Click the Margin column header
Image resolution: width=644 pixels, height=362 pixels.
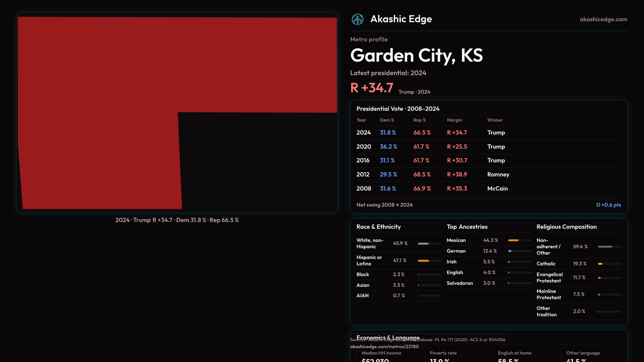coord(454,120)
